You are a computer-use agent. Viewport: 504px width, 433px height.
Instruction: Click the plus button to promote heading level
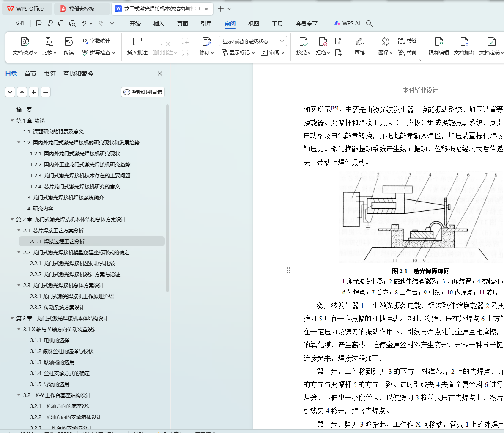coord(34,92)
